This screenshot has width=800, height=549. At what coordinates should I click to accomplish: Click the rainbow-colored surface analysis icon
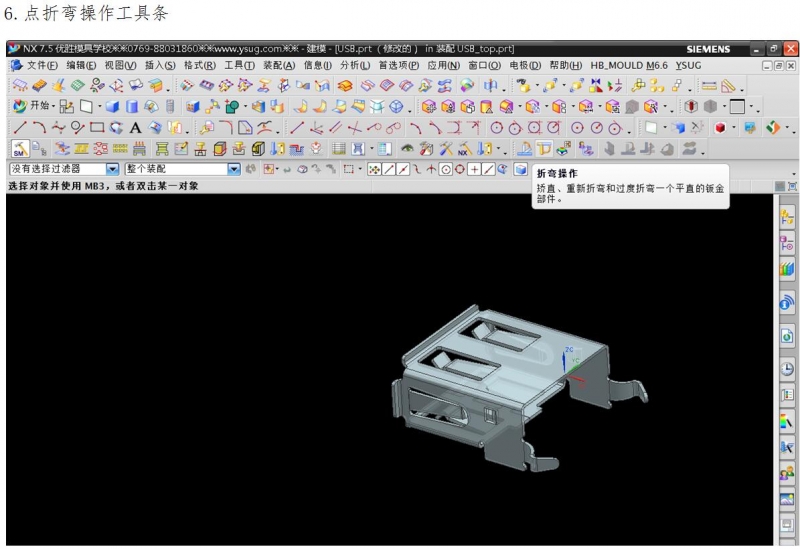point(466,85)
